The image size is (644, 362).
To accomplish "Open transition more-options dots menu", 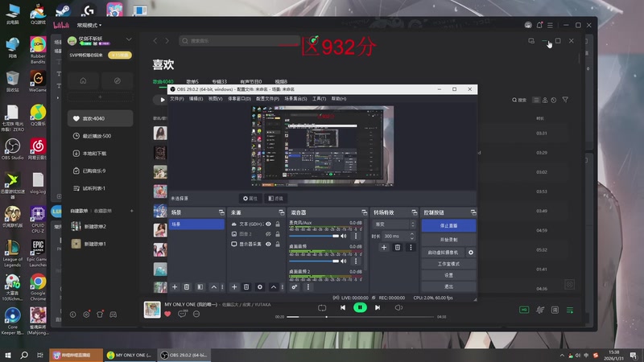I will pos(411,248).
